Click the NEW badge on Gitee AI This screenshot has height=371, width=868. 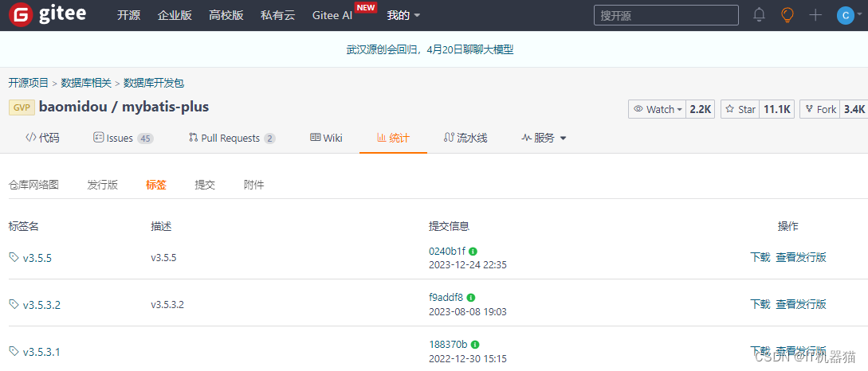[365, 7]
